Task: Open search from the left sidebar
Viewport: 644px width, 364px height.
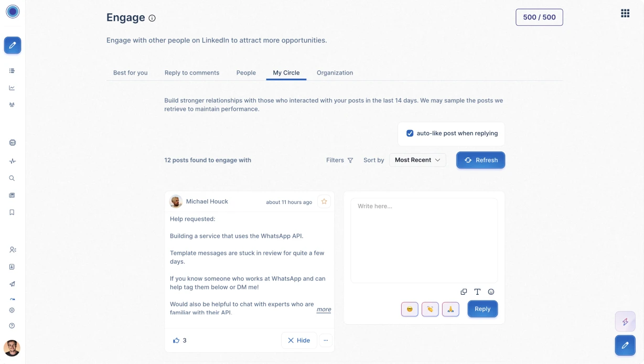Action: pos(12,178)
